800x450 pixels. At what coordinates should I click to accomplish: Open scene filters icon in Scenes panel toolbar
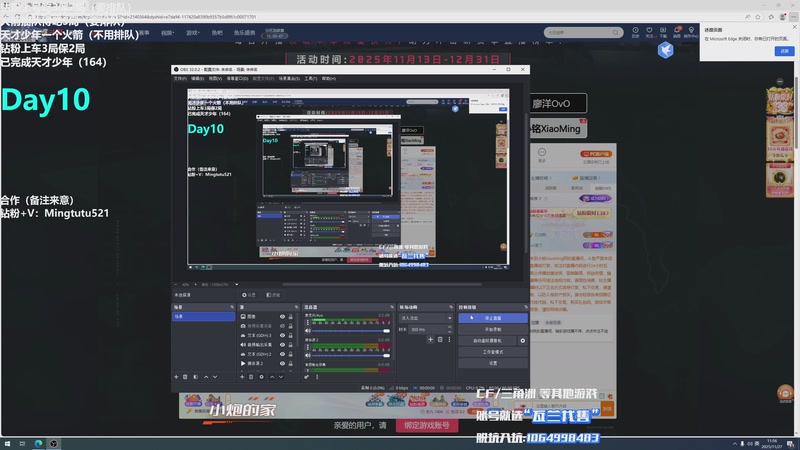195,377
